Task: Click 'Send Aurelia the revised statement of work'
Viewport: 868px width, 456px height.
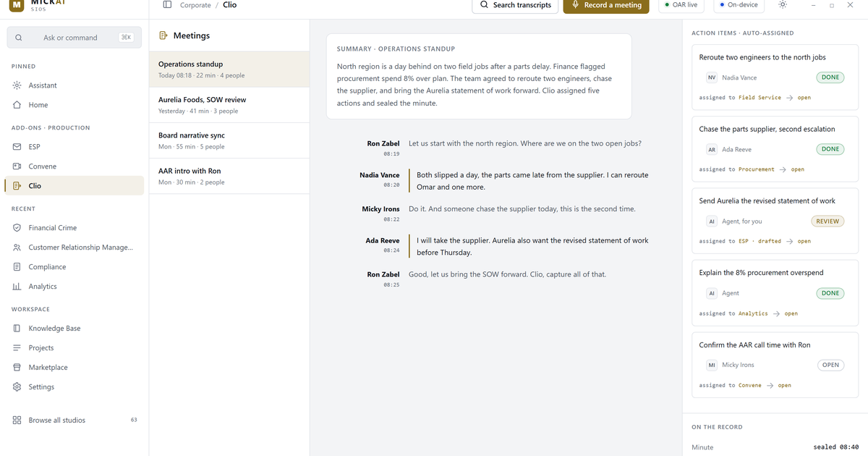Action: (767, 201)
